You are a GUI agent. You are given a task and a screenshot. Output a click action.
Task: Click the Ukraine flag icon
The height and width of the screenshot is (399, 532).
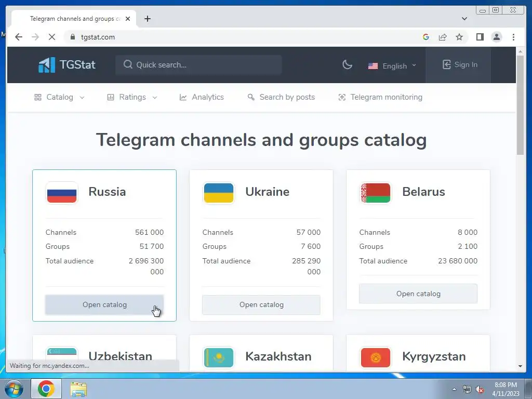pyautogui.click(x=219, y=193)
